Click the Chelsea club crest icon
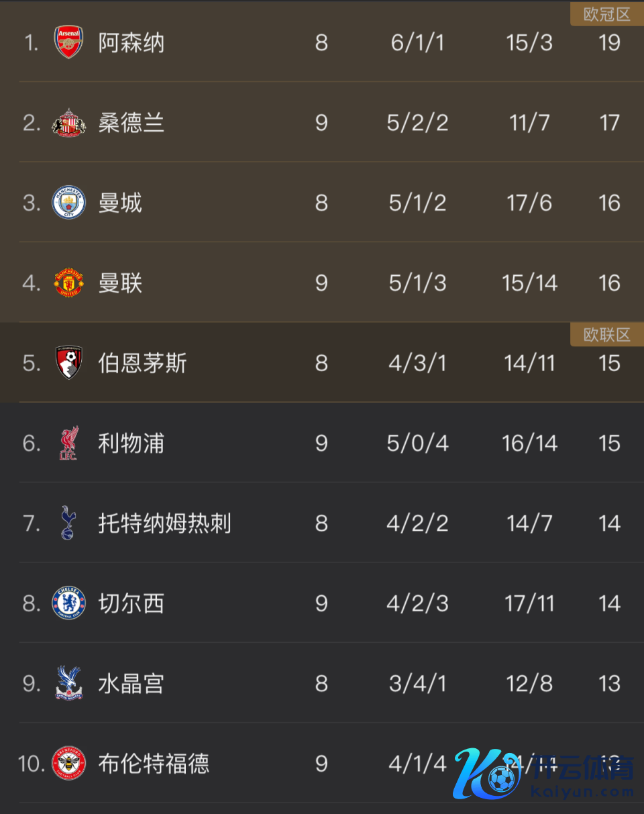This screenshot has width=644, height=814. pyautogui.click(x=68, y=603)
